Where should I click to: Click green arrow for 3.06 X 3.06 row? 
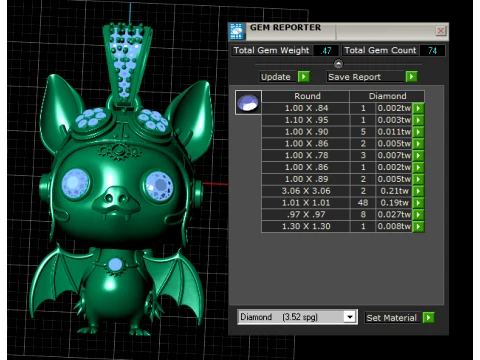[418, 191]
